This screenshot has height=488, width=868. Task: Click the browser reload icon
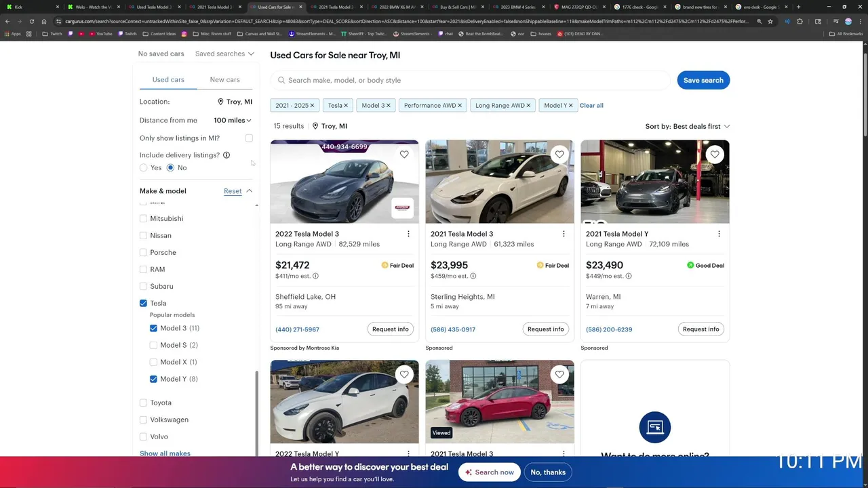(32, 21)
